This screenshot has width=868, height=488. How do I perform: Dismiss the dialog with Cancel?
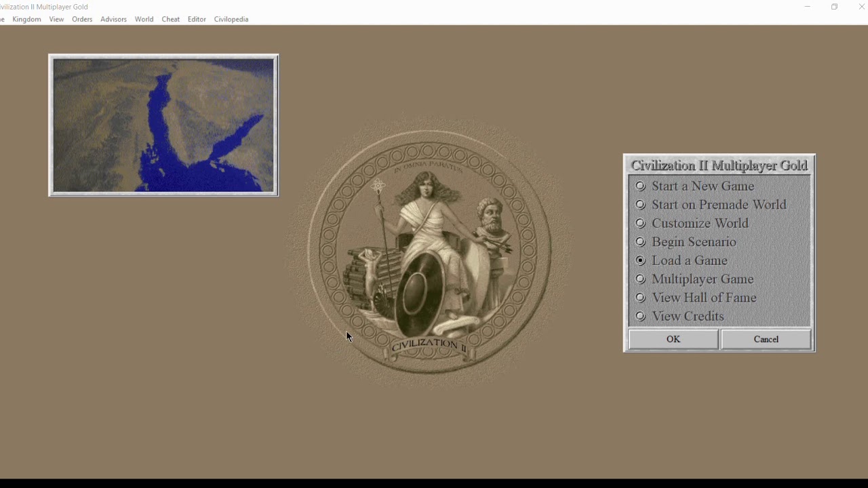coord(766,340)
